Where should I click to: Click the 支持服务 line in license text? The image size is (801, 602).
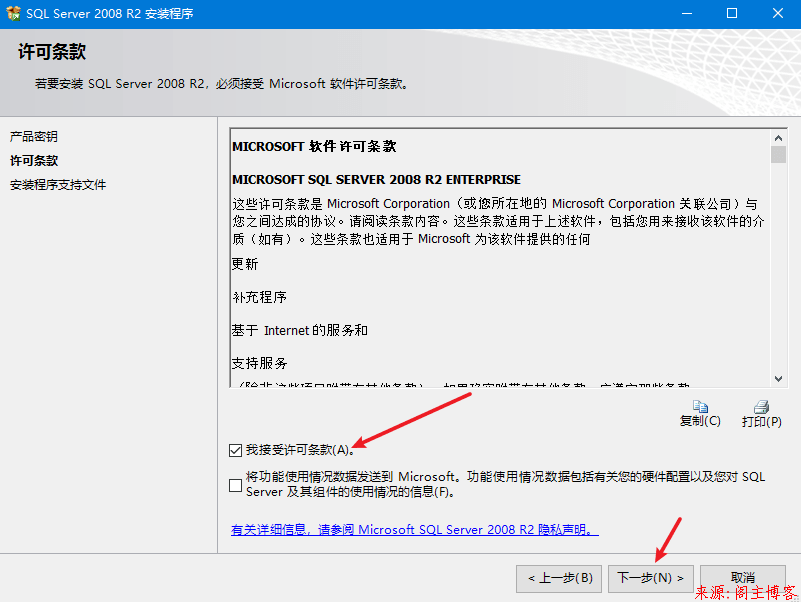pos(260,363)
